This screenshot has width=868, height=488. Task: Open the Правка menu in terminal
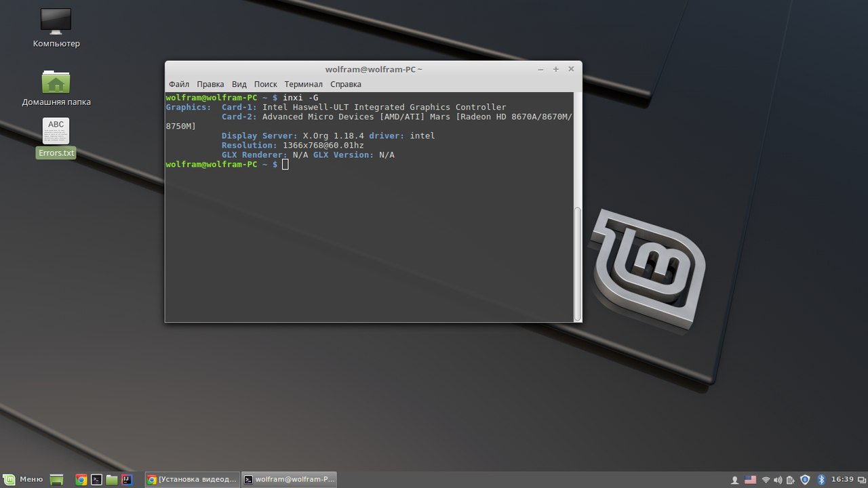[x=210, y=84]
